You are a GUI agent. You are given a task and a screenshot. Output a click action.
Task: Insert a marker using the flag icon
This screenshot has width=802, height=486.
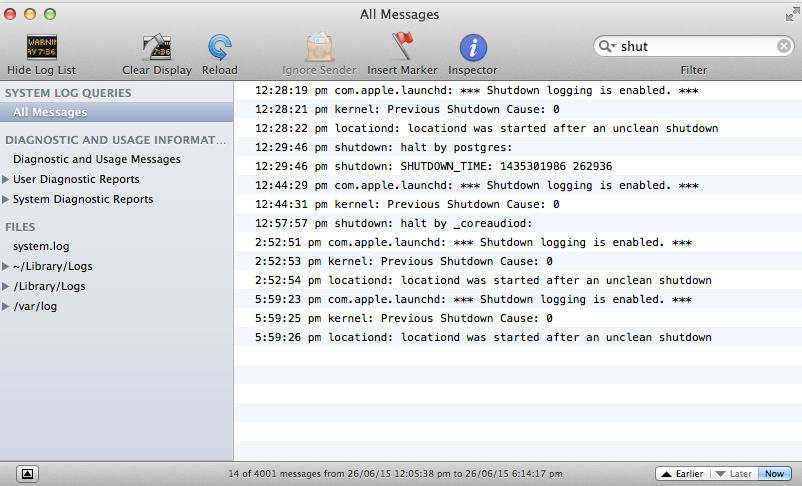coord(402,46)
